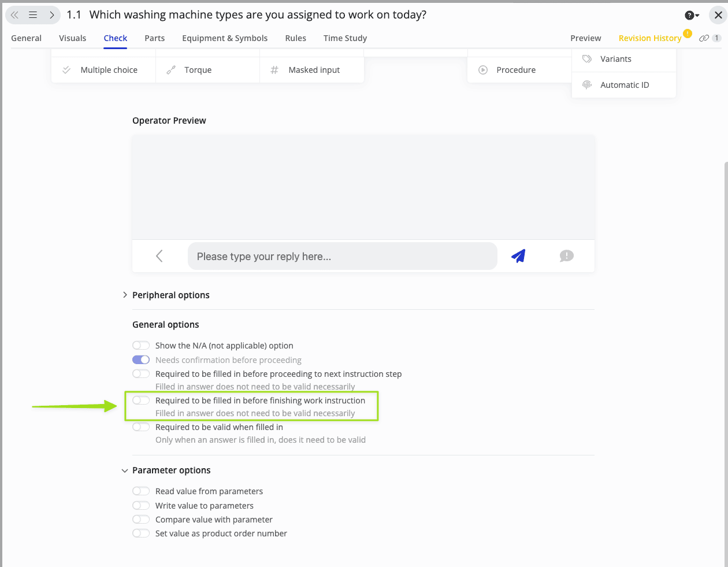The image size is (728, 567).
Task: Click the Preview link
Action: (x=585, y=38)
